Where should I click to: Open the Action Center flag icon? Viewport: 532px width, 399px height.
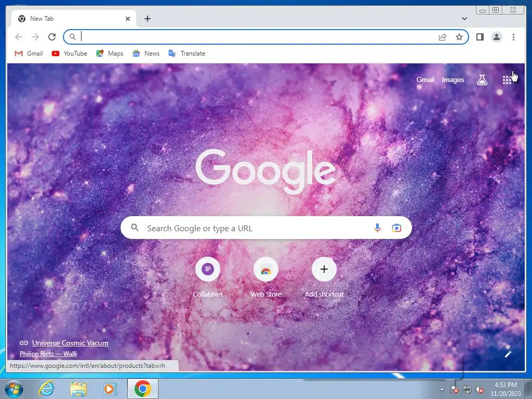click(454, 390)
